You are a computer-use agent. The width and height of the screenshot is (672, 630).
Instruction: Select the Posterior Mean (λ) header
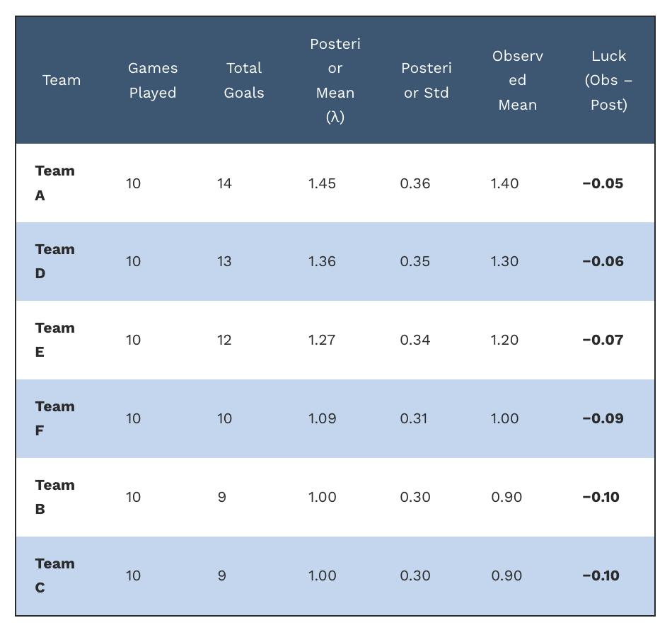pyautogui.click(x=335, y=80)
